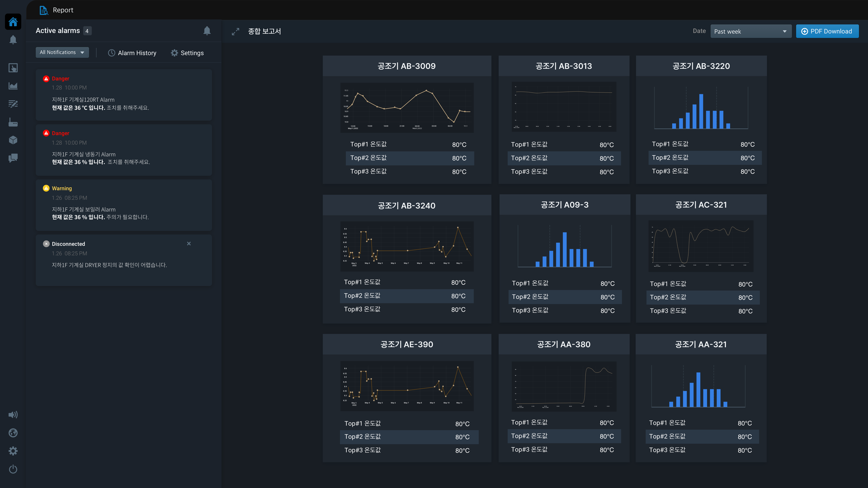Viewport: 868px width, 488px height.
Task: Click the 공조기 AE-390 card title
Action: (407, 344)
